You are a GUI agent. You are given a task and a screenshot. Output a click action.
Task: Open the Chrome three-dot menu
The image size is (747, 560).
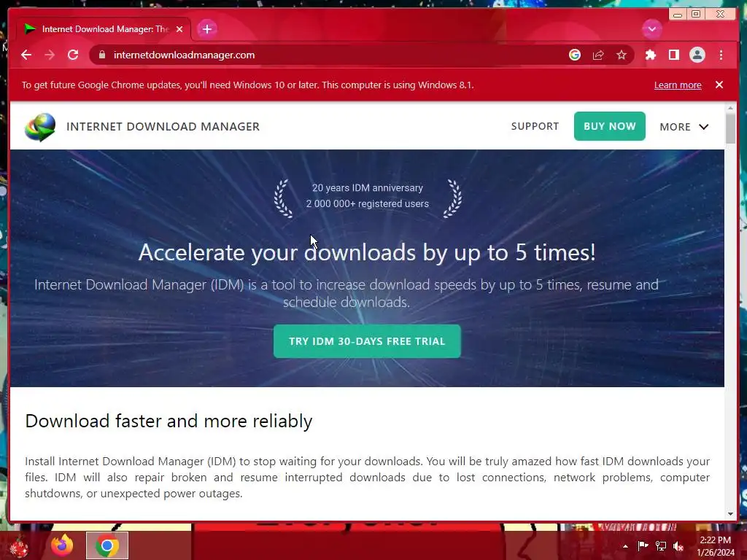tap(721, 55)
